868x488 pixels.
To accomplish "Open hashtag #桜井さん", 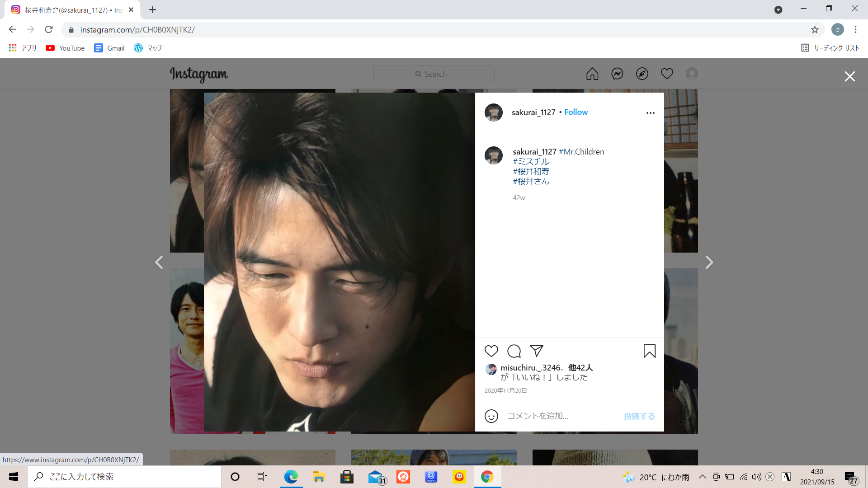I will 531,181.
